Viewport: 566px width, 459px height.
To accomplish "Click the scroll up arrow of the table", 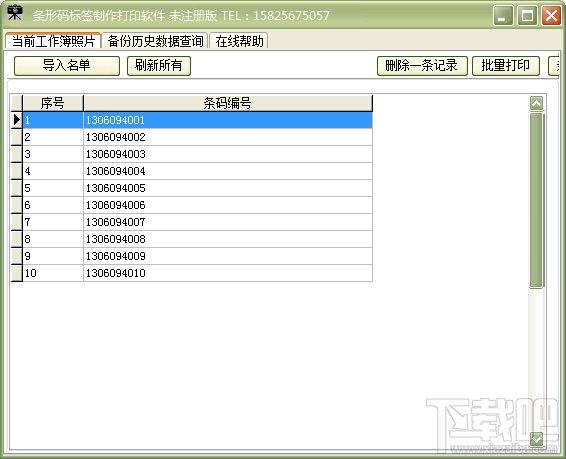I will [536, 104].
